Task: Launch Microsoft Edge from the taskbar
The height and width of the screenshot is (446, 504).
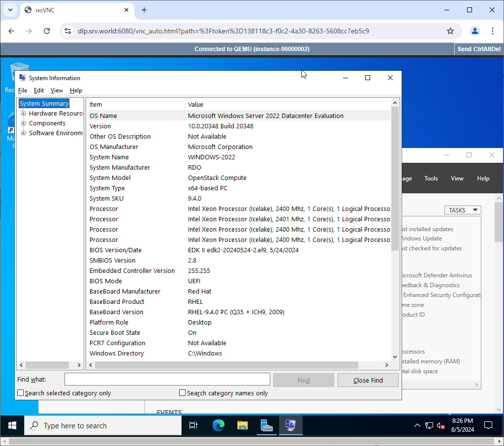Action: coord(218,425)
